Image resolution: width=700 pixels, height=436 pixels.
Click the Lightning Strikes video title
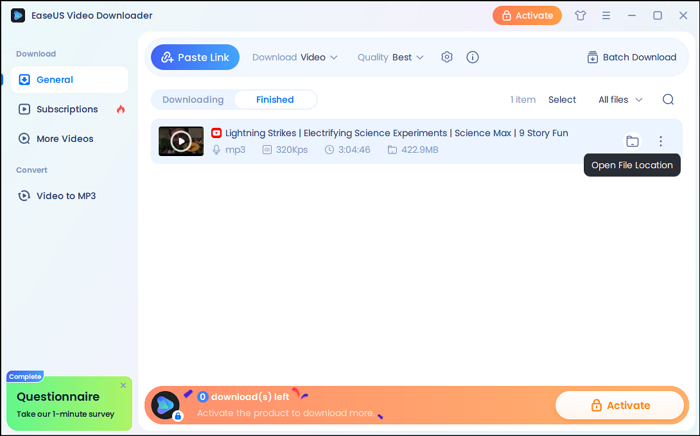[396, 133]
